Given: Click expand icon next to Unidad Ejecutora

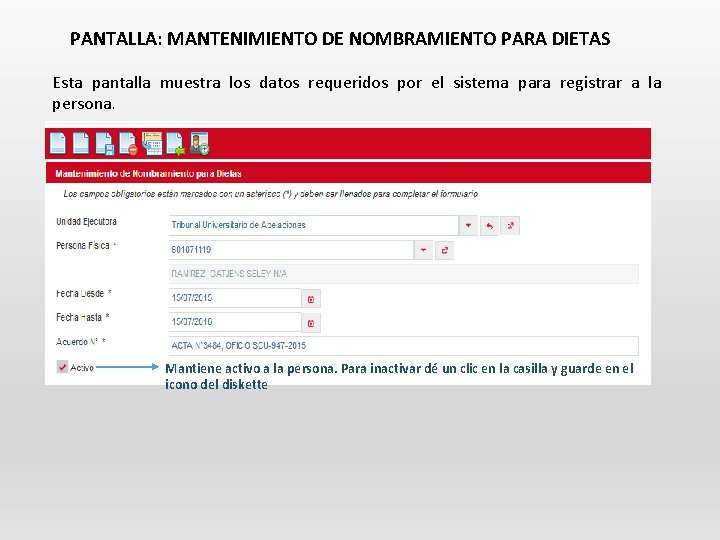Looking at the screenshot, I should click(x=510, y=225).
